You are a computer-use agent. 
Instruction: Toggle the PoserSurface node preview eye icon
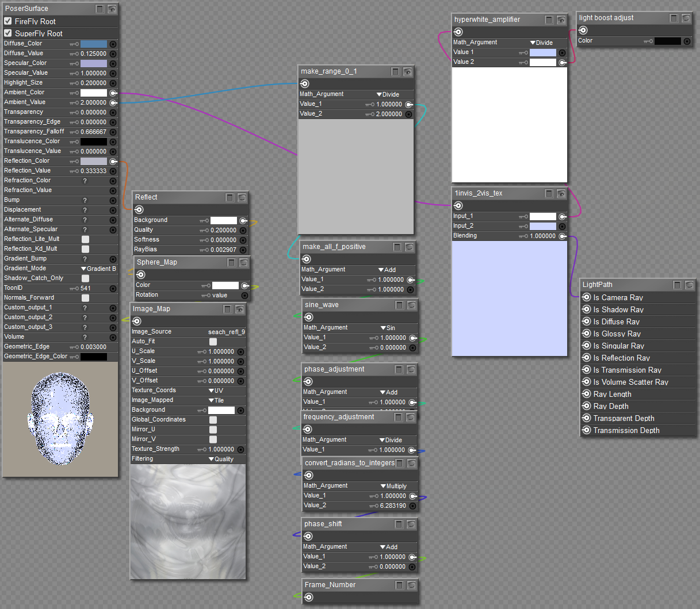[x=112, y=9]
